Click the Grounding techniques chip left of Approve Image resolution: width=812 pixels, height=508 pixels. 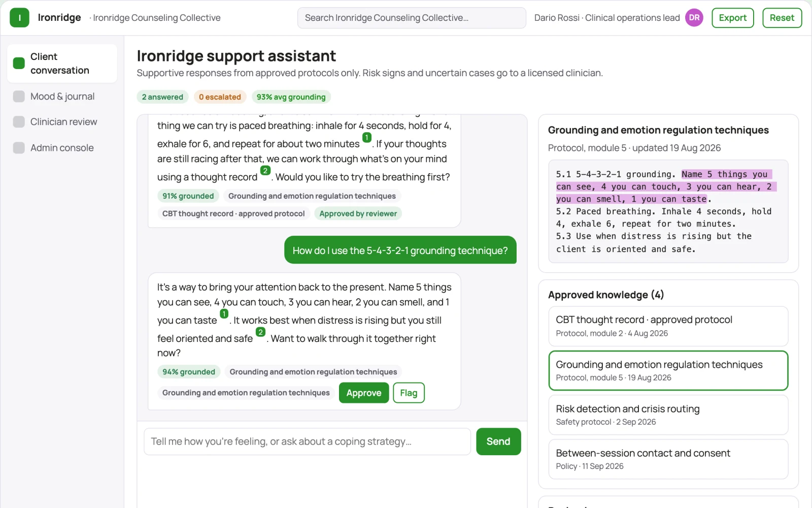pyautogui.click(x=246, y=393)
